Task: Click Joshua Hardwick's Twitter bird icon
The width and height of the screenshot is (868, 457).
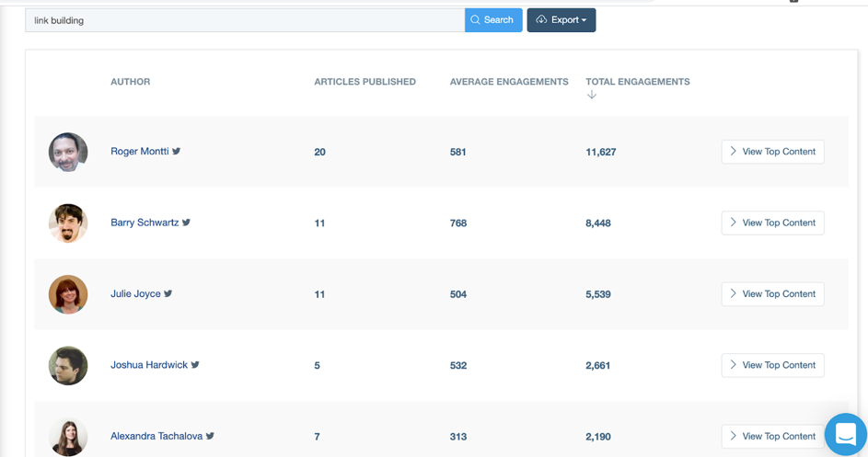Action: tap(195, 365)
